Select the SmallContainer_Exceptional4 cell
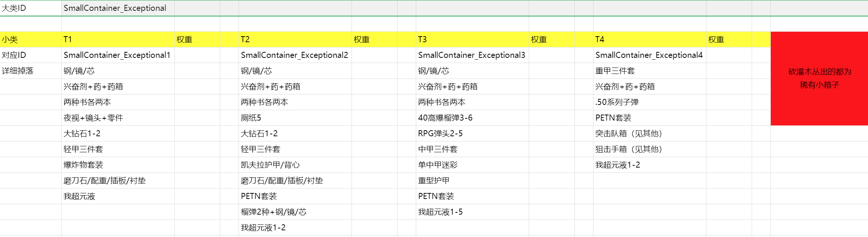This screenshot has width=868, height=237. [650, 55]
